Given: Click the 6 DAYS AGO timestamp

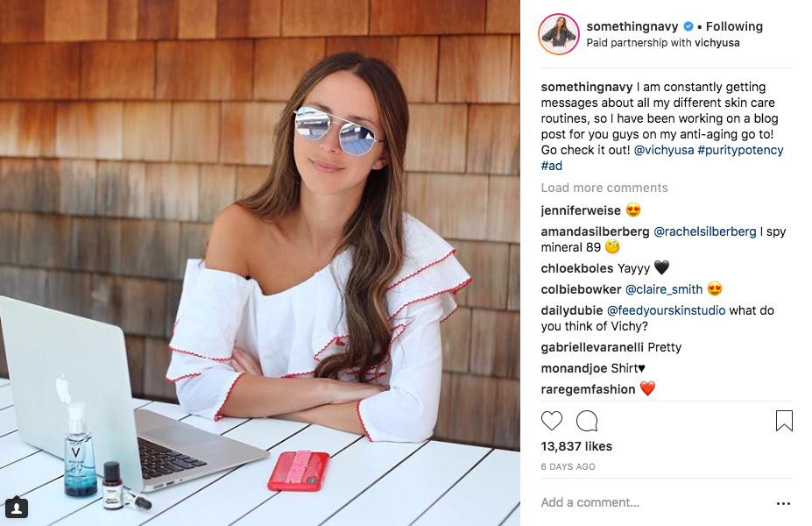Looking at the screenshot, I should click(568, 467).
